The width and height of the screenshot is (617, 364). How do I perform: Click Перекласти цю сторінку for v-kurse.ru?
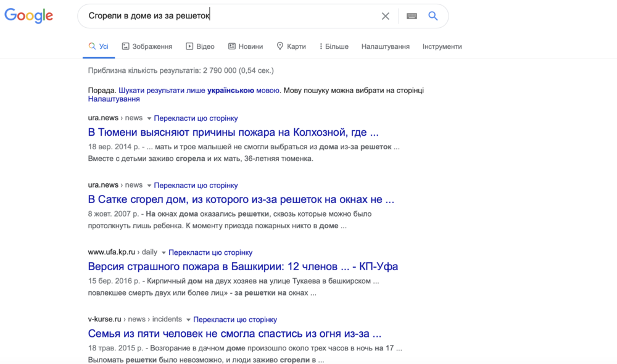pos(236,319)
